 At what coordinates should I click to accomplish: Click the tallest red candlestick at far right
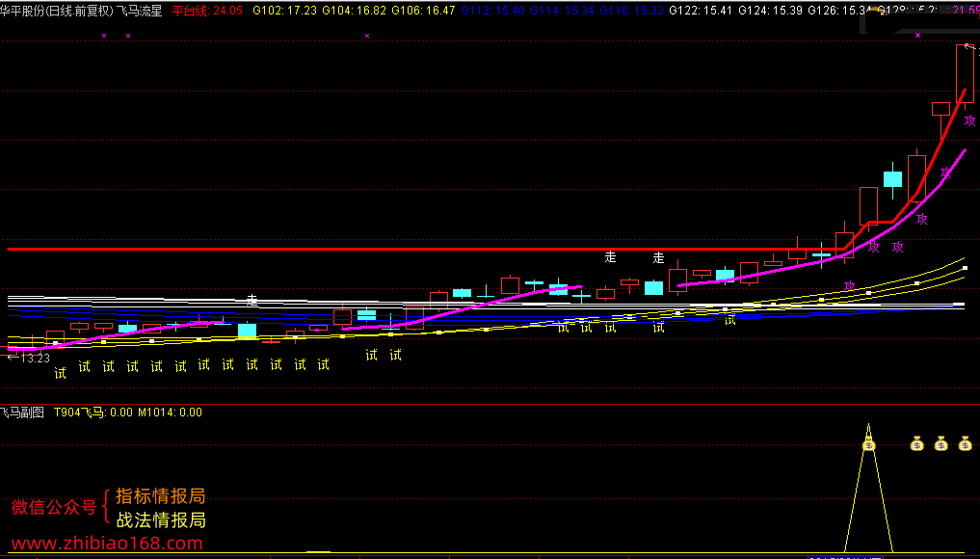click(x=965, y=73)
